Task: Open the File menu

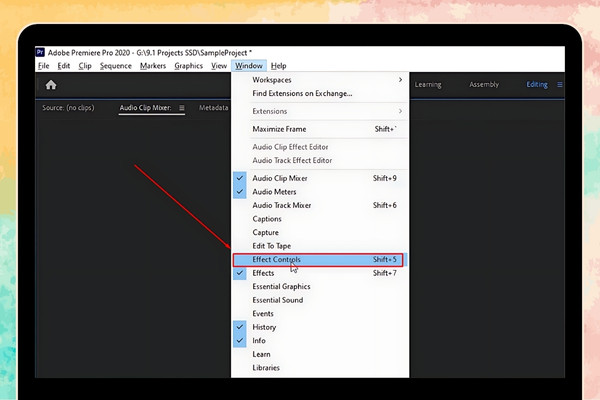Action: point(44,66)
